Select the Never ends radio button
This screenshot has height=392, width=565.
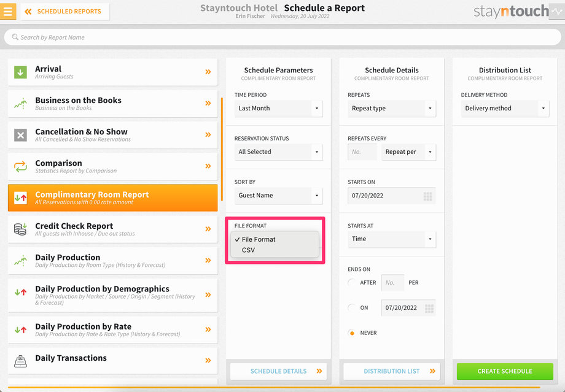[x=352, y=333]
